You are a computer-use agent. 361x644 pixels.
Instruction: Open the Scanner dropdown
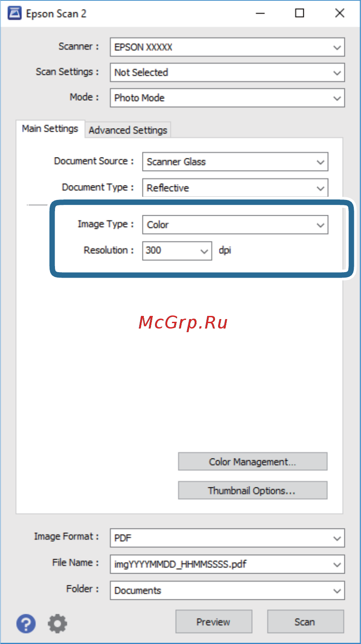tap(228, 47)
